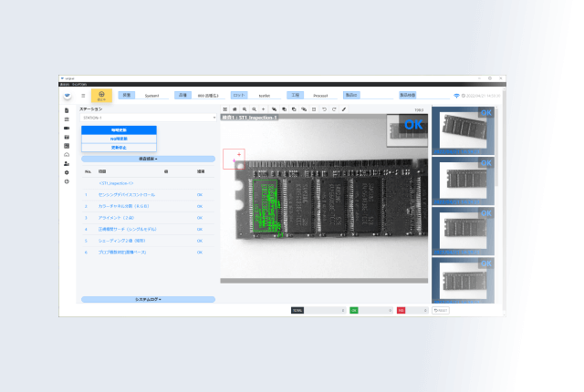This screenshot has width=584, height=392.
Task: Select the pencil edit tool icon
Action: point(344,109)
